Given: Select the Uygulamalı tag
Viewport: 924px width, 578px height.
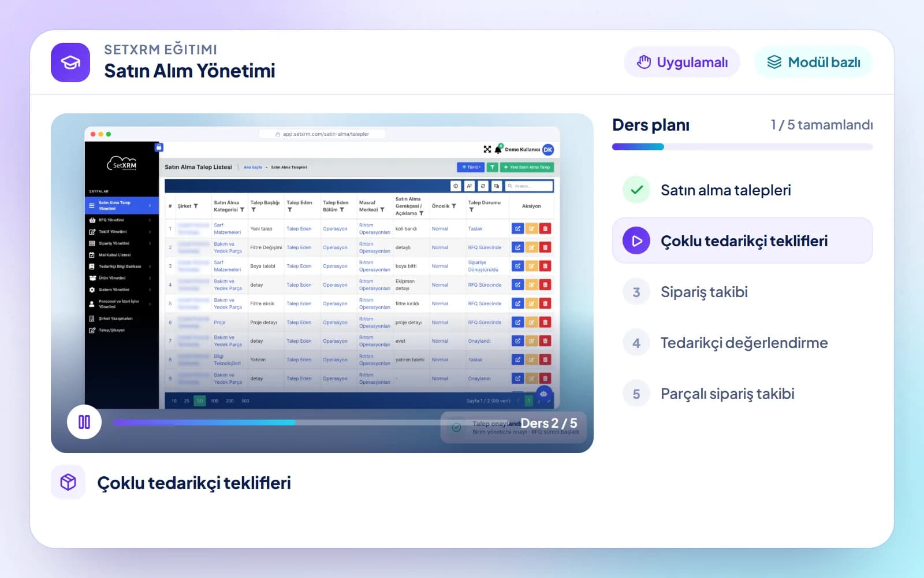Looking at the screenshot, I should [682, 62].
